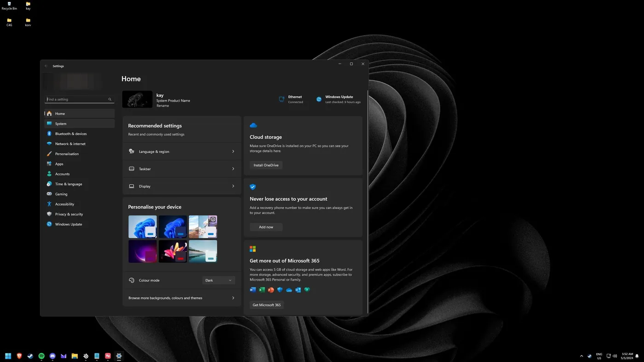
Task: Click the Find a setting search field
Action: click(79, 99)
